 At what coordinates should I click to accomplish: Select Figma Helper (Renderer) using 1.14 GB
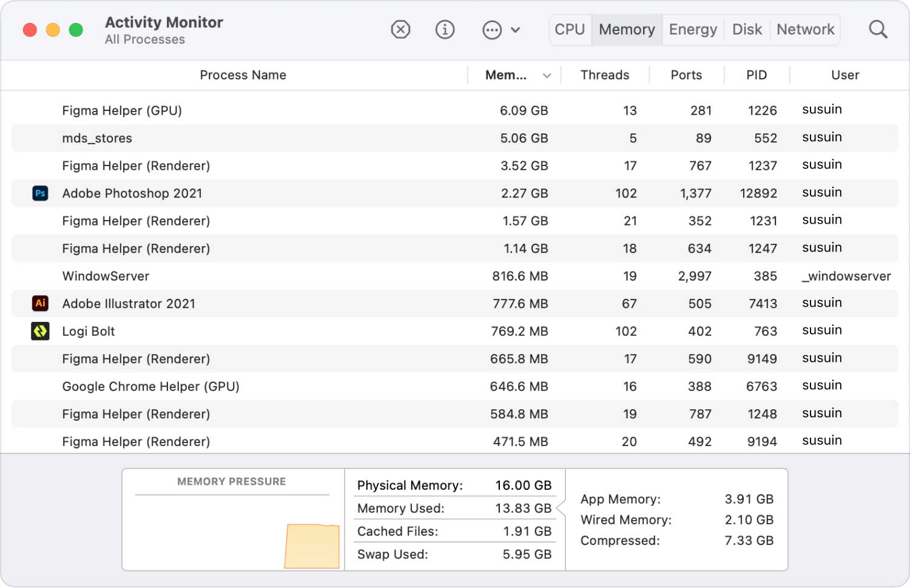455,249
